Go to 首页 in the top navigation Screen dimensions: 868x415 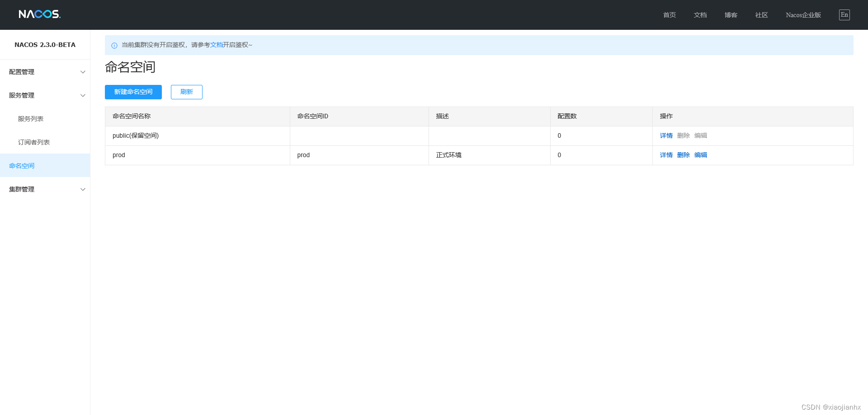670,15
